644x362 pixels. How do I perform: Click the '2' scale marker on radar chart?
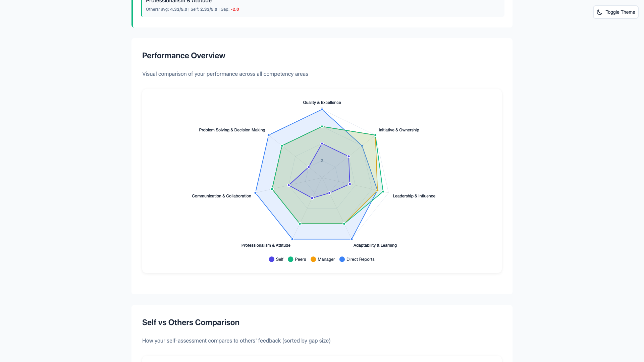click(322, 160)
